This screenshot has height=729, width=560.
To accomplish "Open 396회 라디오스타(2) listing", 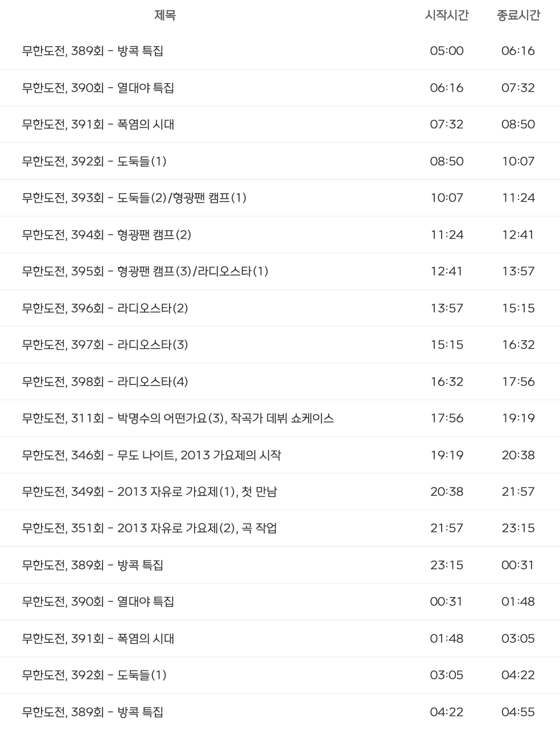I will (280, 308).
